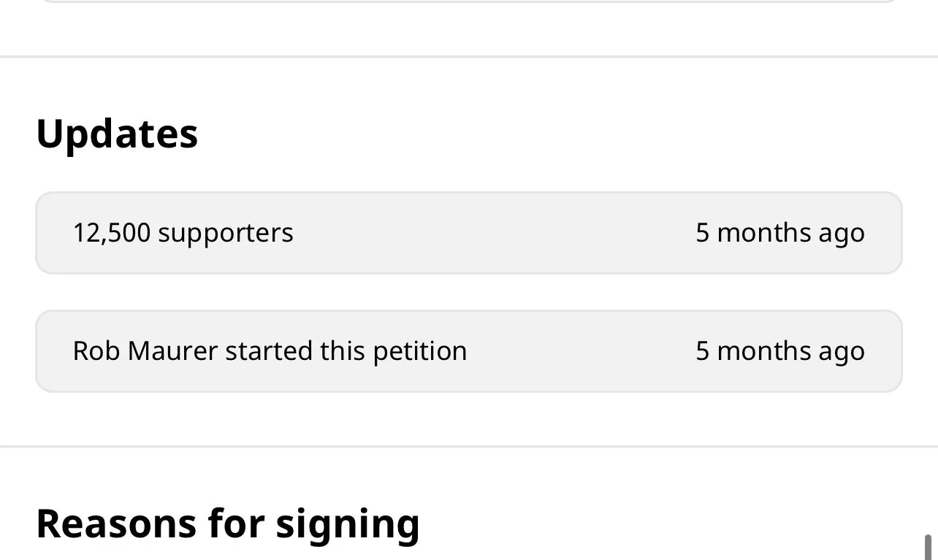Viewport: 938px width, 560px height.
Task: Click the name Rob Maurer
Action: [145, 351]
